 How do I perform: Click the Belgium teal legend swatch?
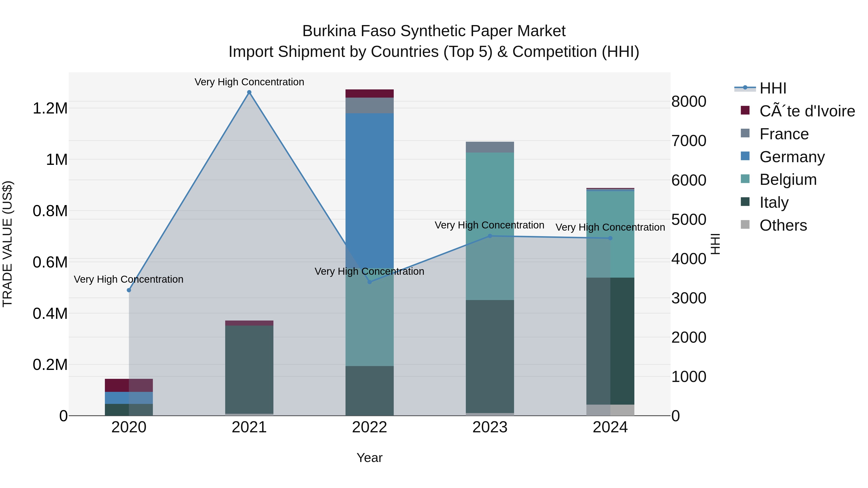745,179
